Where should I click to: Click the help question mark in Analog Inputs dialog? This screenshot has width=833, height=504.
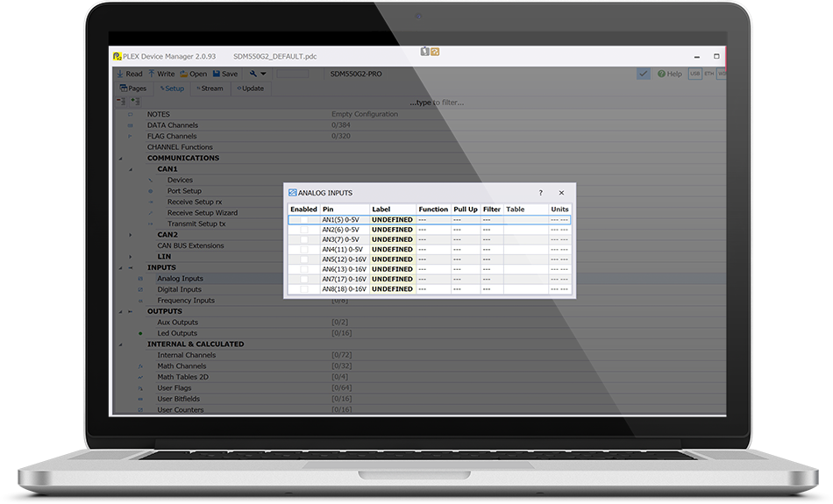click(x=541, y=193)
